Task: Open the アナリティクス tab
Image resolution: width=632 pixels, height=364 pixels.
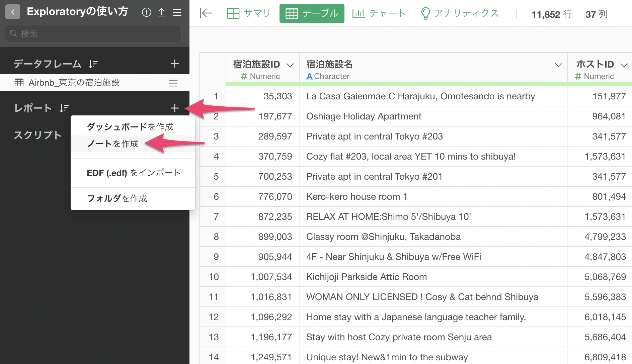Action: (460, 13)
